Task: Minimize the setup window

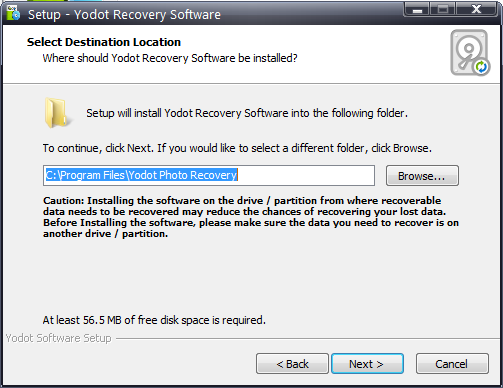Action: (418, 9)
